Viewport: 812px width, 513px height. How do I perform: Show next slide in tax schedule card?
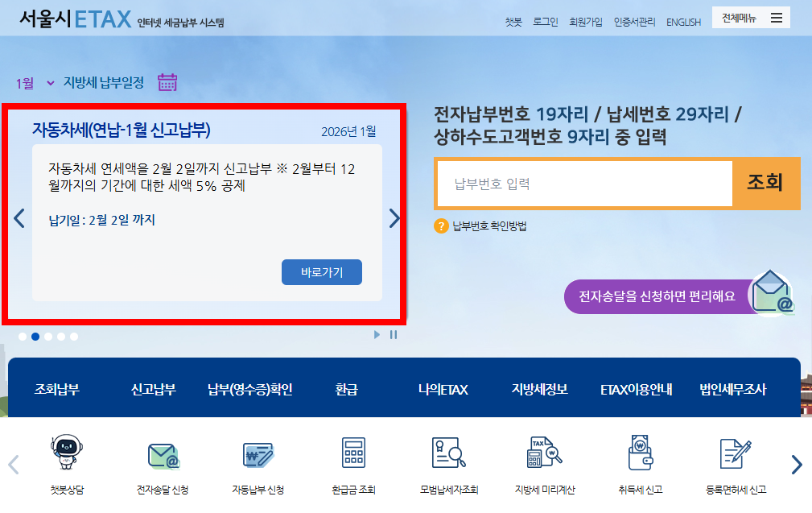pyautogui.click(x=394, y=218)
